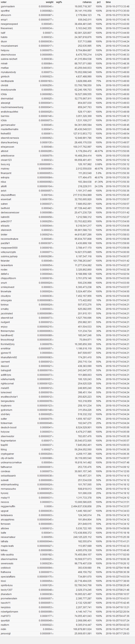Image resolution: width=135 pixels, height=644 pixels.
Task: Click the unit symbol beside felander's weight
Action: click(x=53, y=261)
